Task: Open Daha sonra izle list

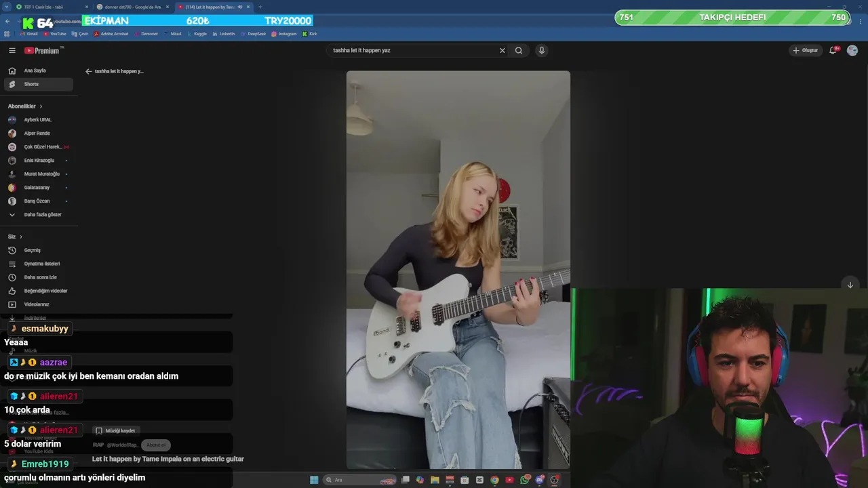Action: tap(39, 277)
